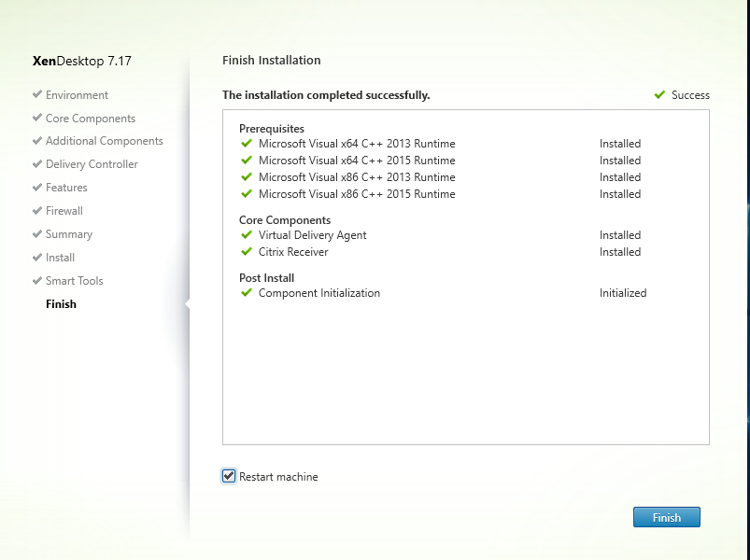Uncheck the Restart machine checkbox
Screen dimensions: 750x560
coord(229,476)
